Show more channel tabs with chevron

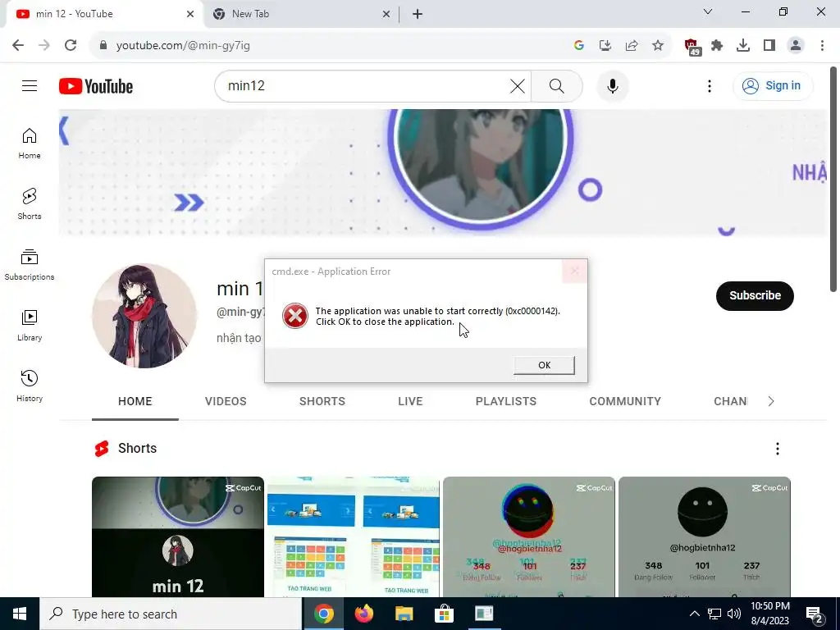tap(771, 401)
